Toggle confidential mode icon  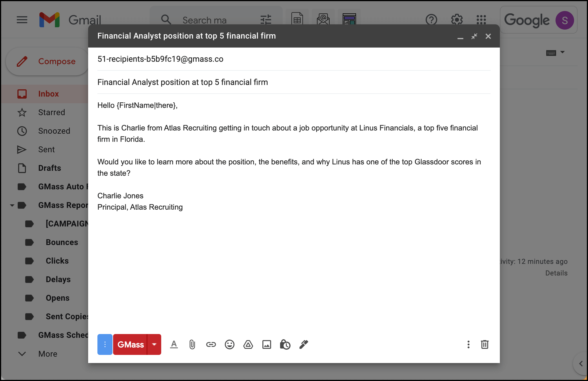coord(285,344)
